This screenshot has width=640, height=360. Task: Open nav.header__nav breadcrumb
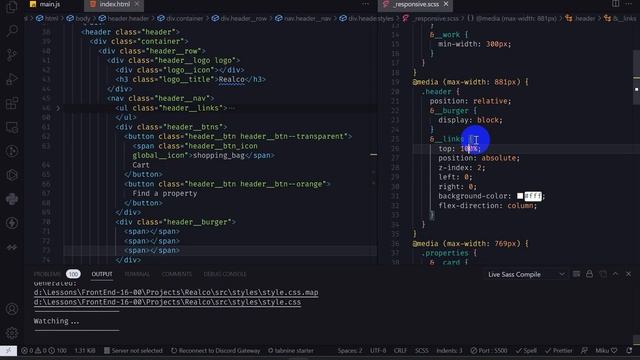303,18
